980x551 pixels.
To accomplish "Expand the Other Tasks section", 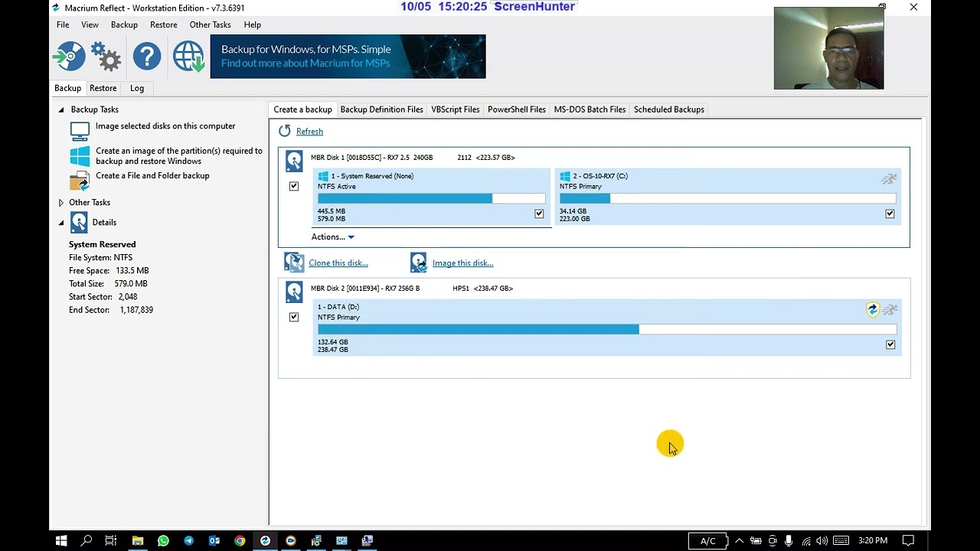I will (x=61, y=203).
